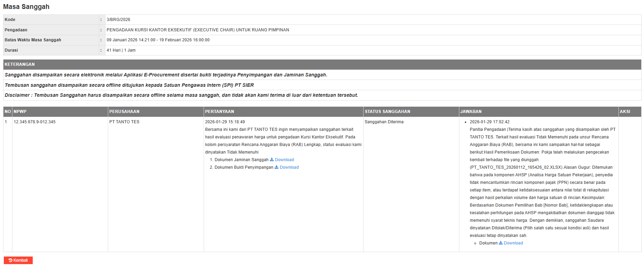
Task: Select the Sanggahan Diterima status text
Action: coord(384,122)
